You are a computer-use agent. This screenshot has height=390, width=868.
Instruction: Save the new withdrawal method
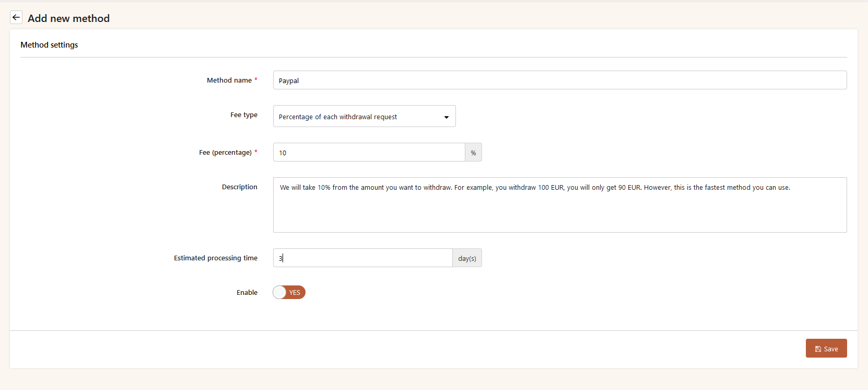click(826, 348)
